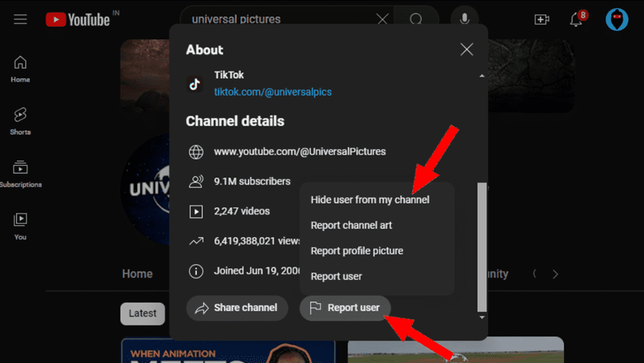Click the dialog scrollbar down arrow

point(482,318)
